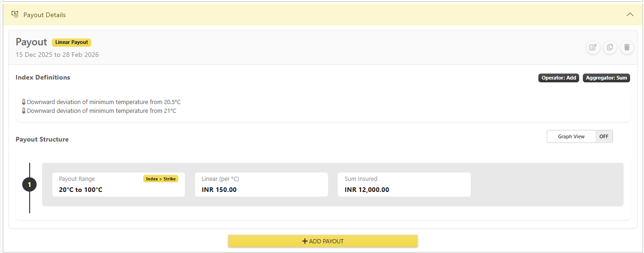This screenshot has height=253, width=644.
Task: Click the OFF state of Graph View
Action: [x=604, y=136]
